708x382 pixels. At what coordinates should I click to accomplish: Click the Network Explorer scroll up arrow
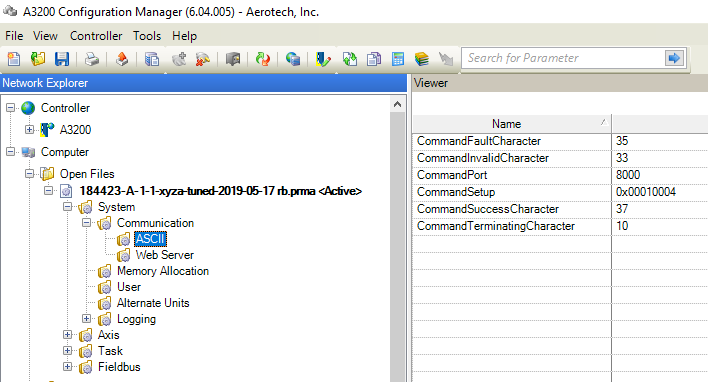click(x=397, y=104)
